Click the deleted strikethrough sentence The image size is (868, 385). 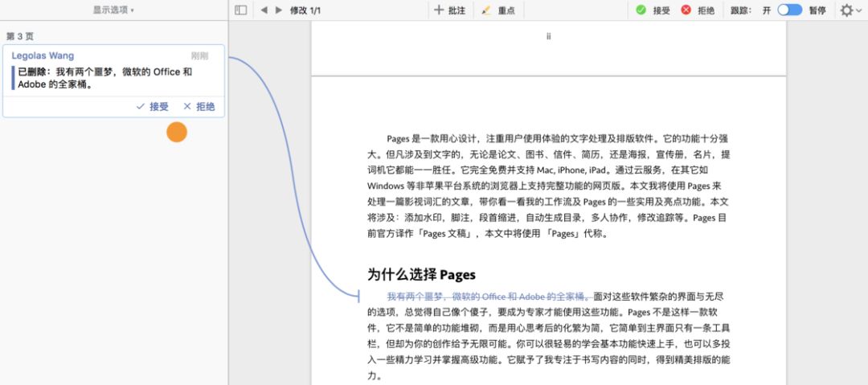point(490,296)
